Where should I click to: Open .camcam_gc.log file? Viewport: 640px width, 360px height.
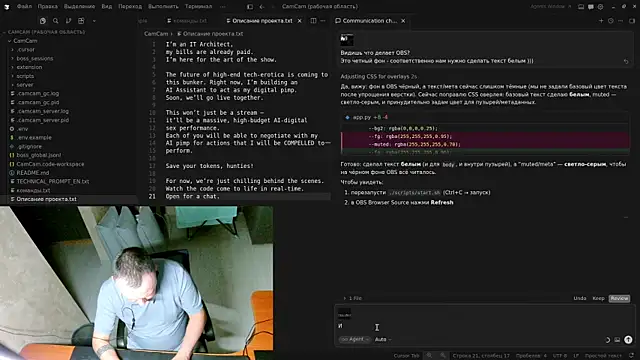(38, 93)
